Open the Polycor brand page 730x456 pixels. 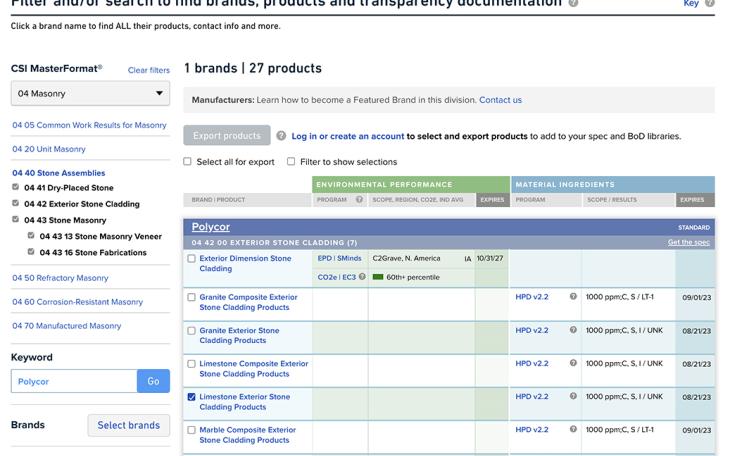coord(211,227)
